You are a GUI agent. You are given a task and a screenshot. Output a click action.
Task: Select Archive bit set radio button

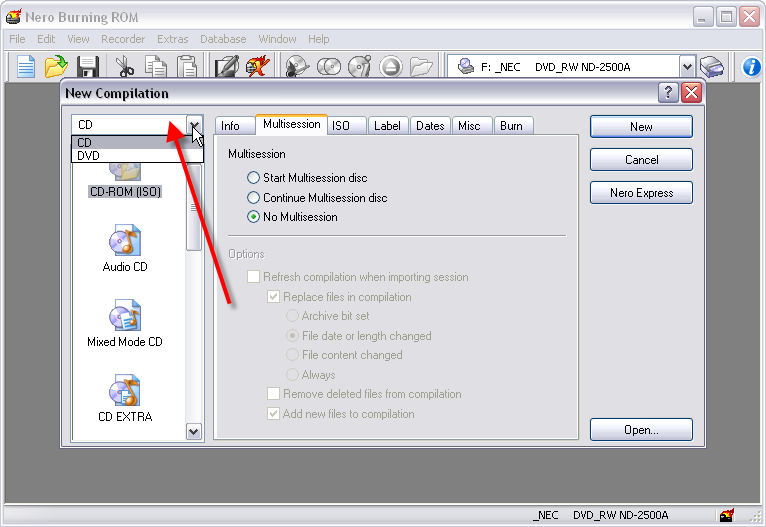click(x=327, y=316)
